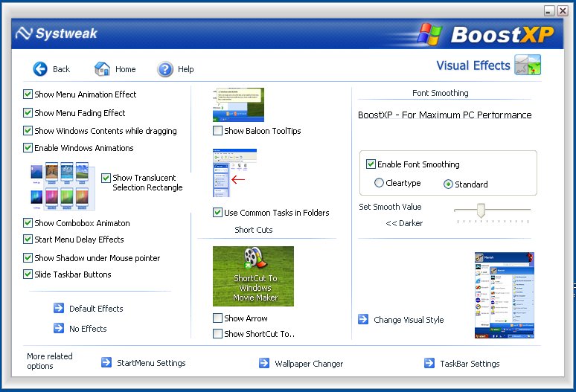Close the BoostXP window
Screen dimensions: 576x392
tap(563, 11)
